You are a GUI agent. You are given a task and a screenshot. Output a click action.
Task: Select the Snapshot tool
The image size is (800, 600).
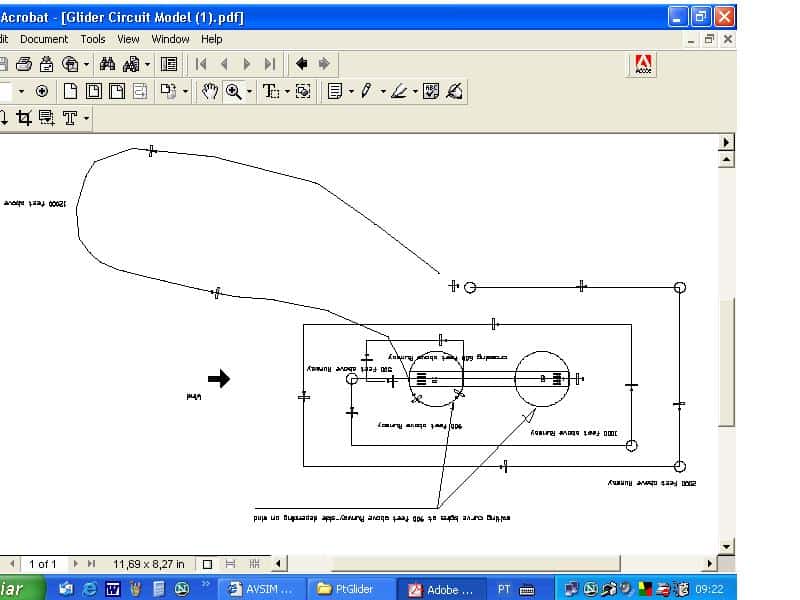pos(304,91)
